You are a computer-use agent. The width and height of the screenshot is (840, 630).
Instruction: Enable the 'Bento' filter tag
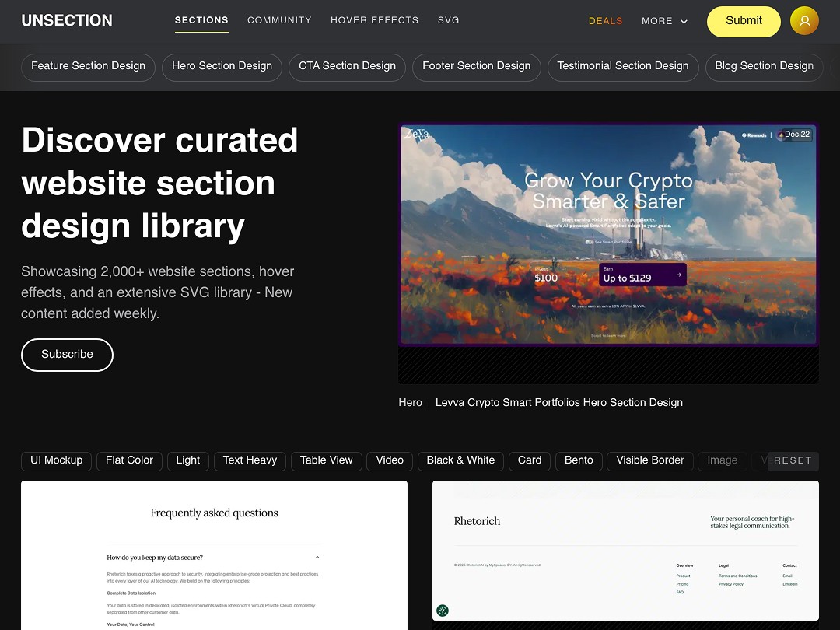(x=579, y=460)
